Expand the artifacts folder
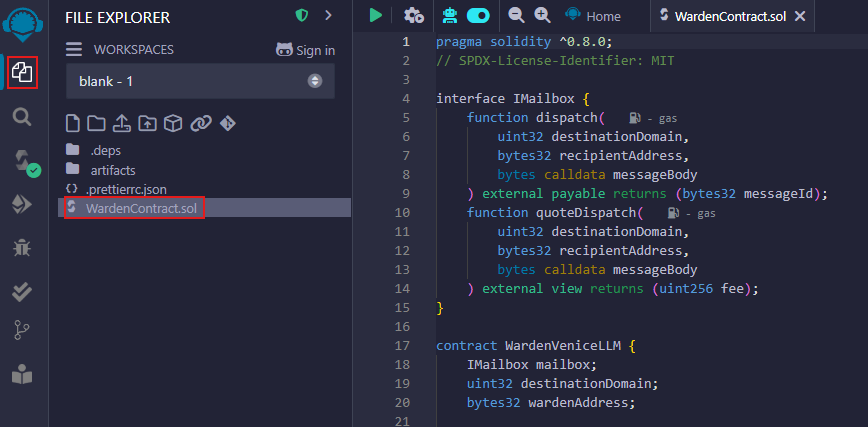868x427 pixels. [x=112, y=169]
